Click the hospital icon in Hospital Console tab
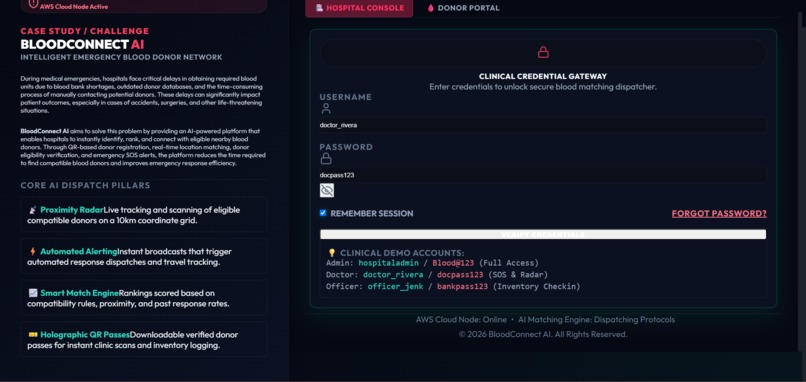This screenshot has height=382, width=806. [319, 8]
